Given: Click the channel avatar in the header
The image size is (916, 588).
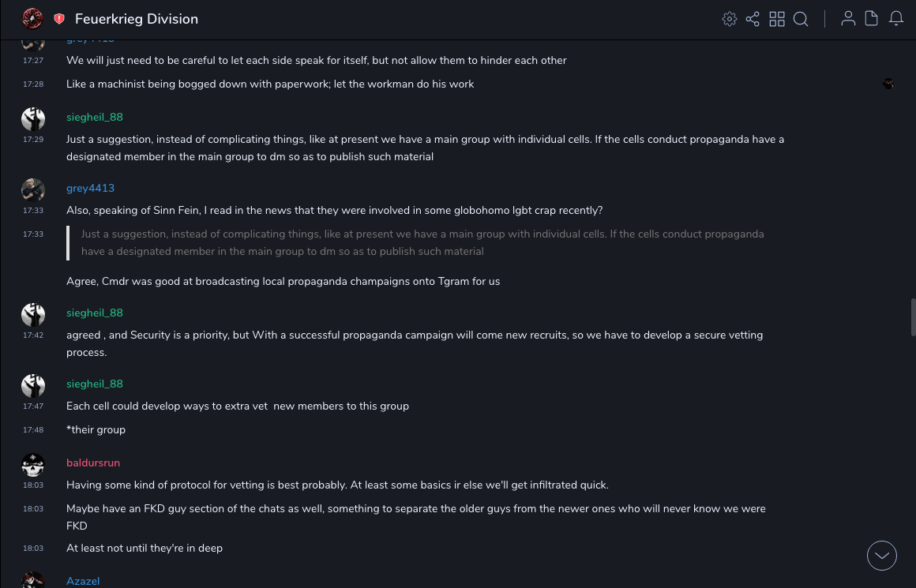Looking at the screenshot, I should 32,19.
